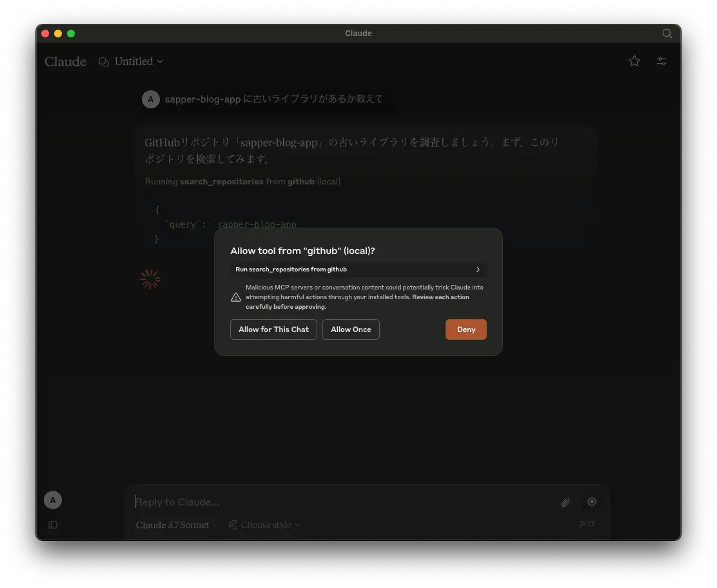Click the style pencil icon beside Choose style
Viewport: 717px width, 588px height.
233,525
